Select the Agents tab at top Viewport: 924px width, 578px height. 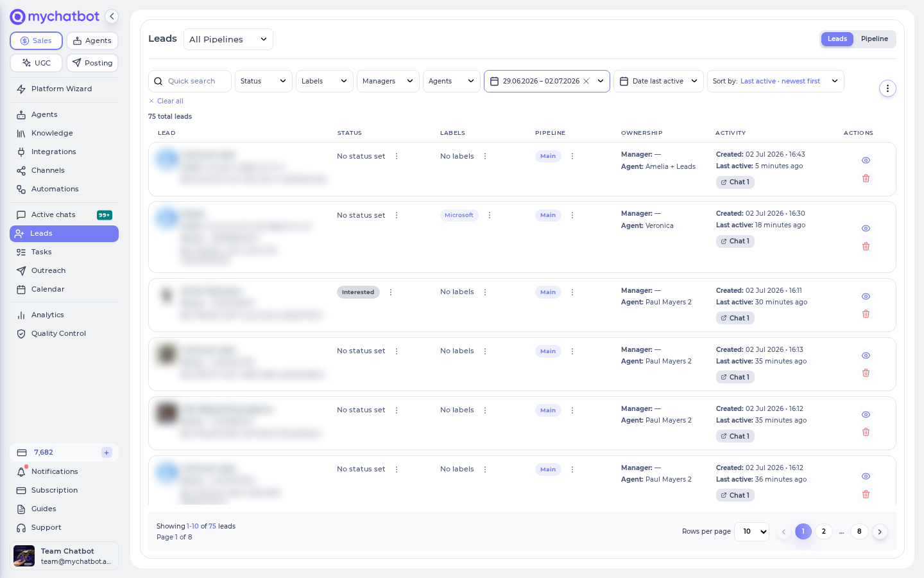[92, 41]
